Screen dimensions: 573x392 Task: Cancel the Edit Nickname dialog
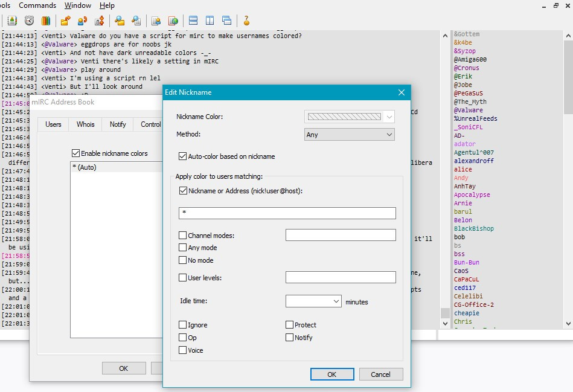tap(380, 374)
